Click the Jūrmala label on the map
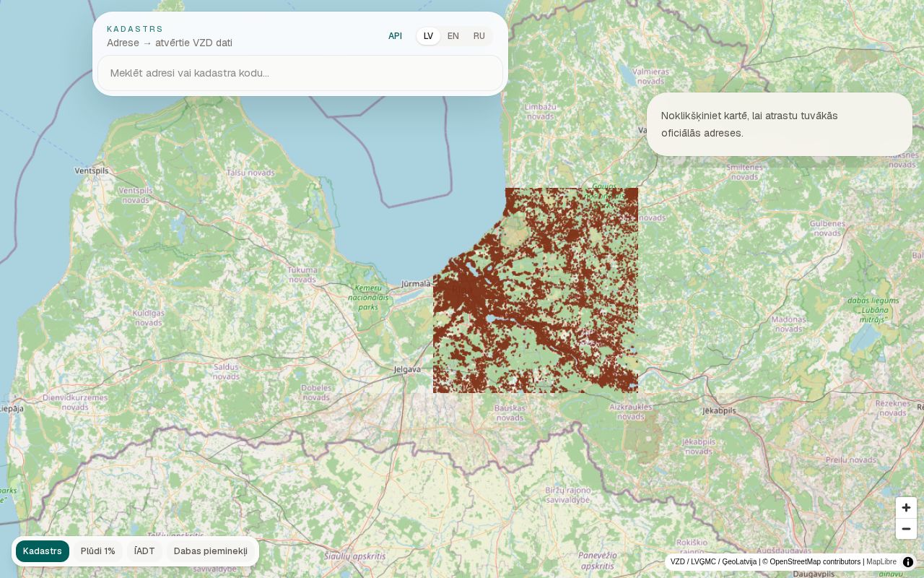 coord(416,284)
